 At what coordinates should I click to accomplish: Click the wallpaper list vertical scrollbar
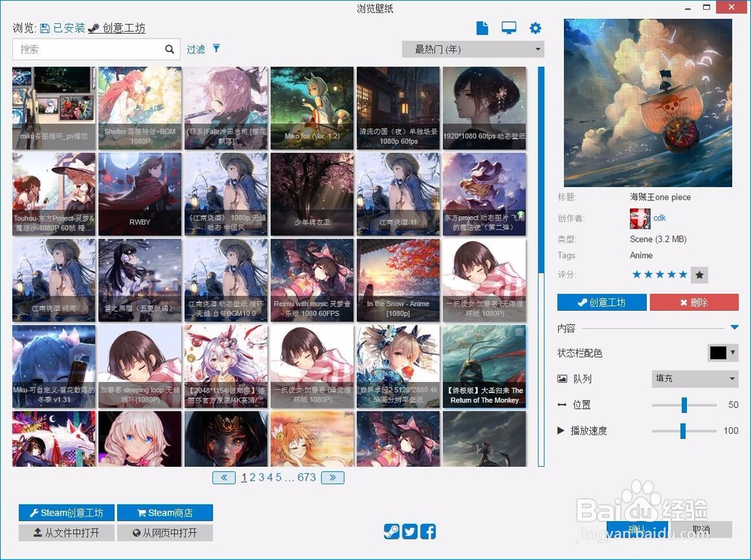(541, 266)
